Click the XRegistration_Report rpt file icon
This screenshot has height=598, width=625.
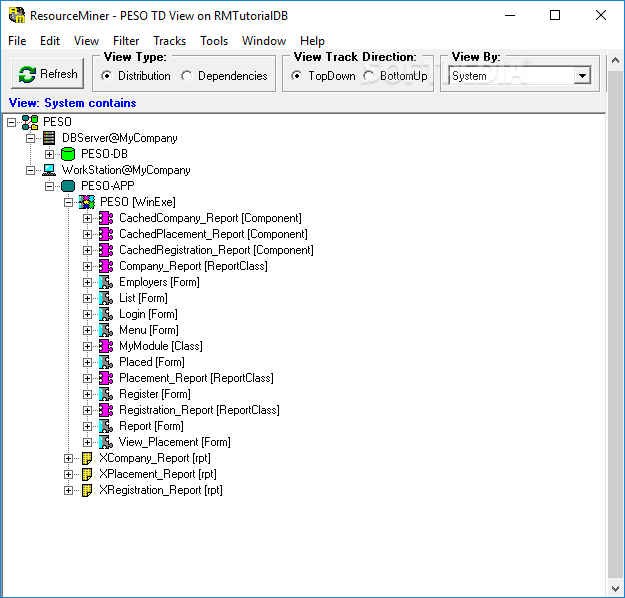[87, 490]
